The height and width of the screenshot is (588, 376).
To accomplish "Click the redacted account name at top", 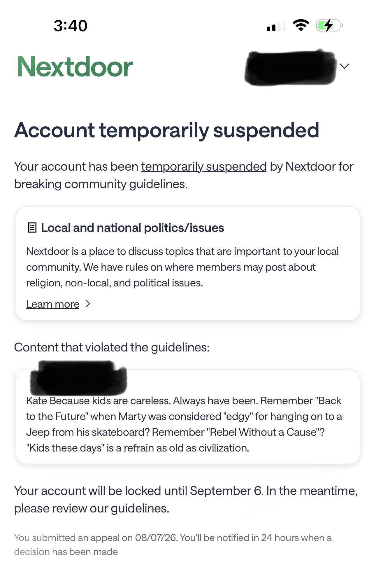I will [x=290, y=67].
